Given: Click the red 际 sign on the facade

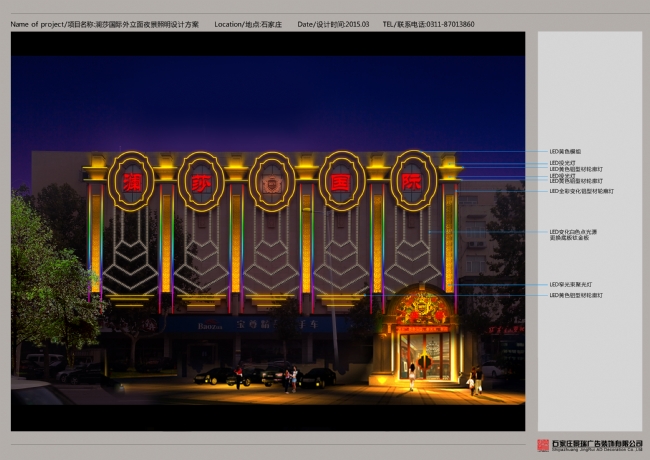Looking at the screenshot, I should (x=412, y=182).
